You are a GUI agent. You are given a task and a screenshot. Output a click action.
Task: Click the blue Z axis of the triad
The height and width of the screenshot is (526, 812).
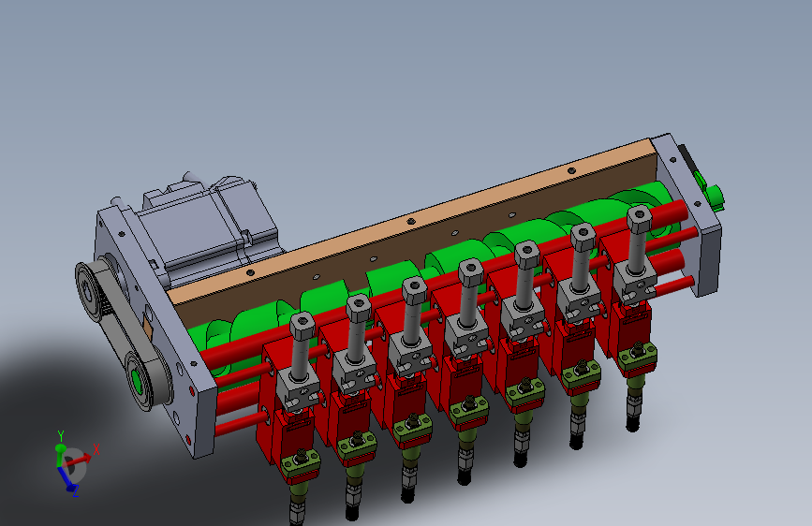pyautogui.click(x=68, y=481)
